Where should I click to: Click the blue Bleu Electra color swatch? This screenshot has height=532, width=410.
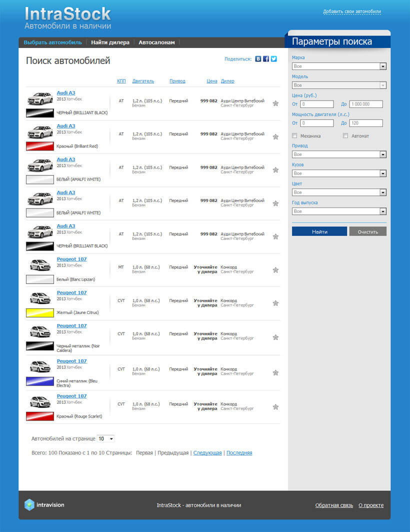pyautogui.click(x=40, y=381)
